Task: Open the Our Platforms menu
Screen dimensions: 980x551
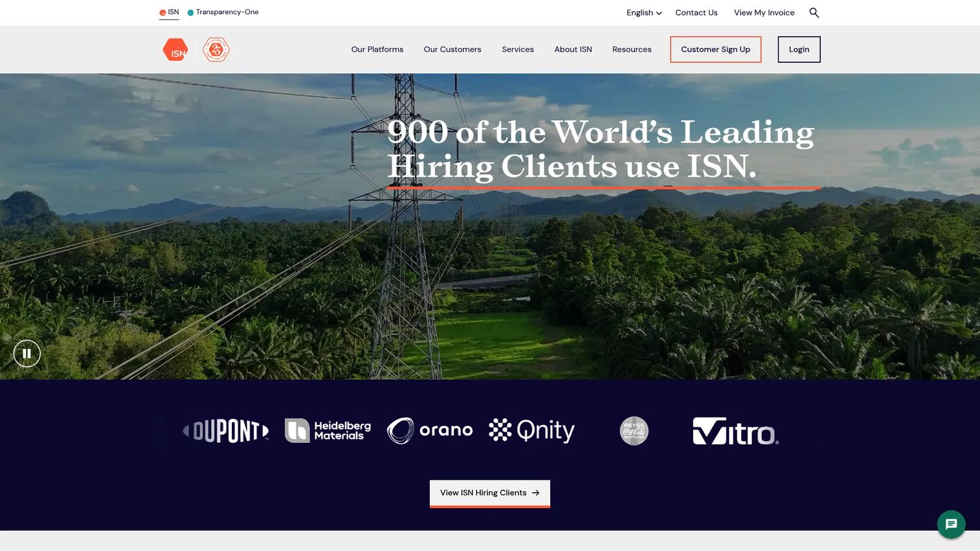Action: [x=377, y=49]
